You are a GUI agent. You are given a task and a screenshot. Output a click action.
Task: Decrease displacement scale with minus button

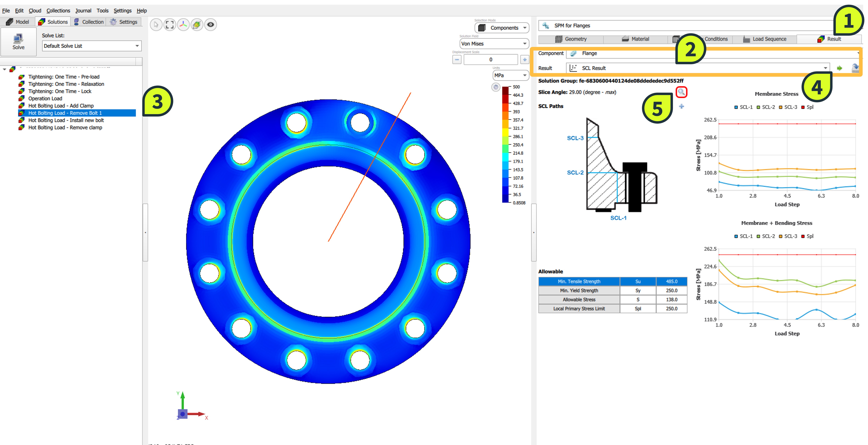tap(457, 60)
